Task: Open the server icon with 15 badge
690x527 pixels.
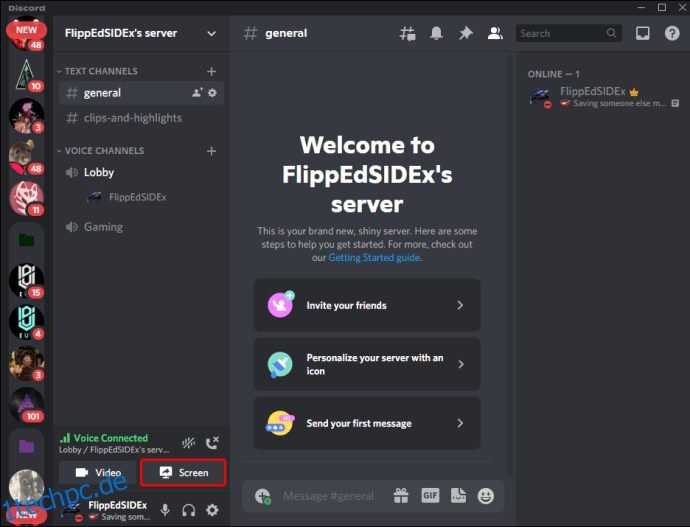Action: [26, 281]
